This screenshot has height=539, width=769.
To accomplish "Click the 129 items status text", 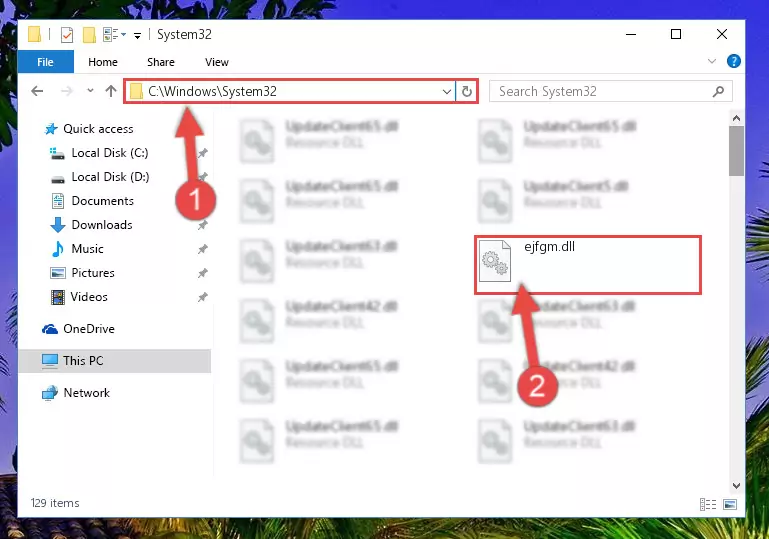I will point(55,503).
